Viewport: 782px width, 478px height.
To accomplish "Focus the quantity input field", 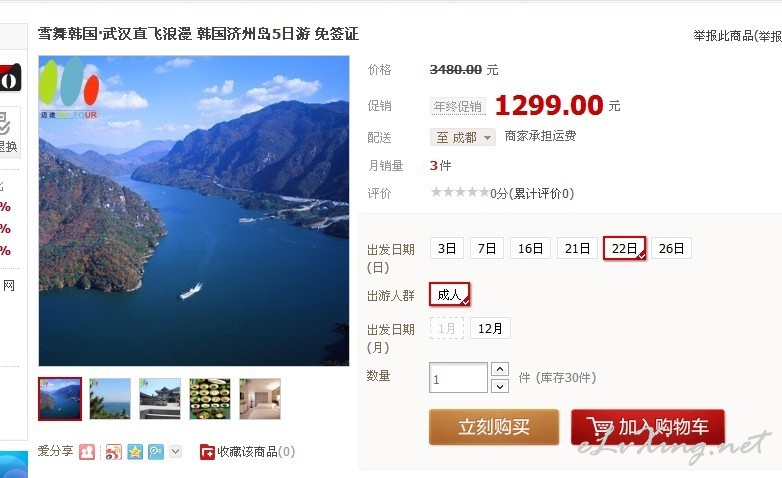I will pos(458,378).
